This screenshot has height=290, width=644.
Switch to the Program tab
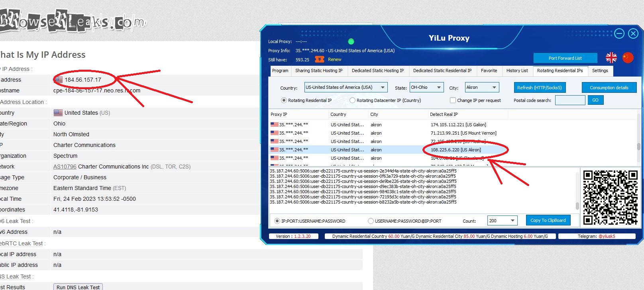[280, 71]
